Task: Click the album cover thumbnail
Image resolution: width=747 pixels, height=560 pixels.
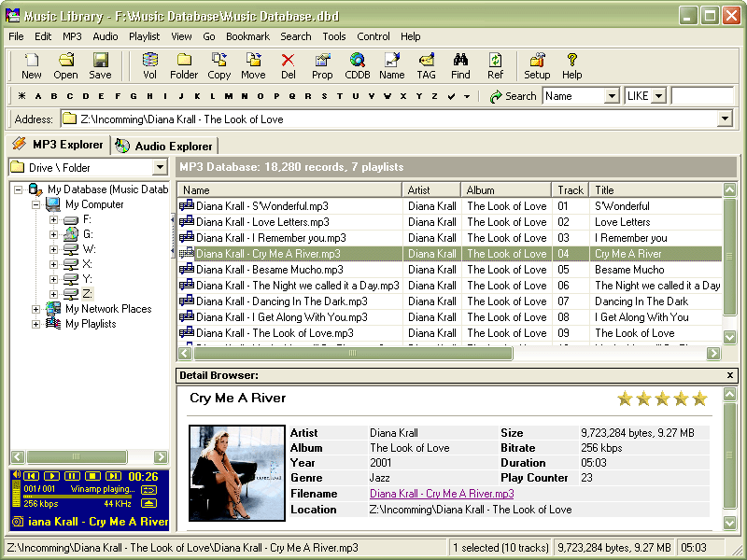Action: click(237, 473)
